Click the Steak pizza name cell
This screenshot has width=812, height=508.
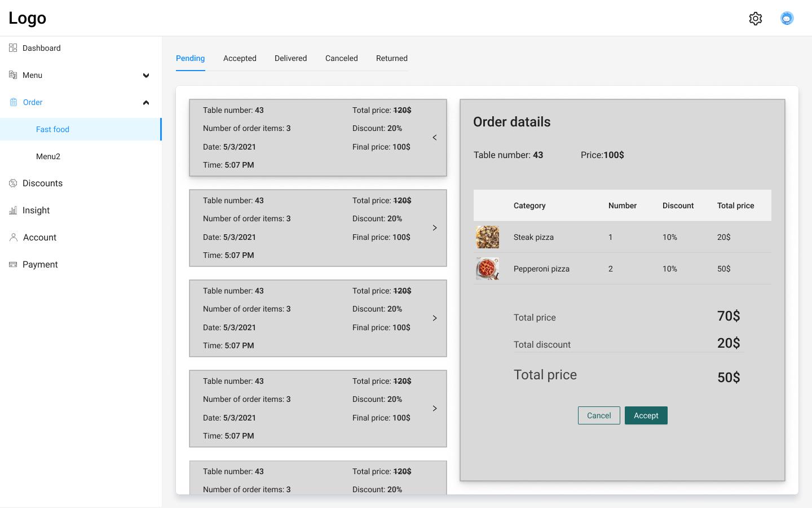pyautogui.click(x=534, y=237)
